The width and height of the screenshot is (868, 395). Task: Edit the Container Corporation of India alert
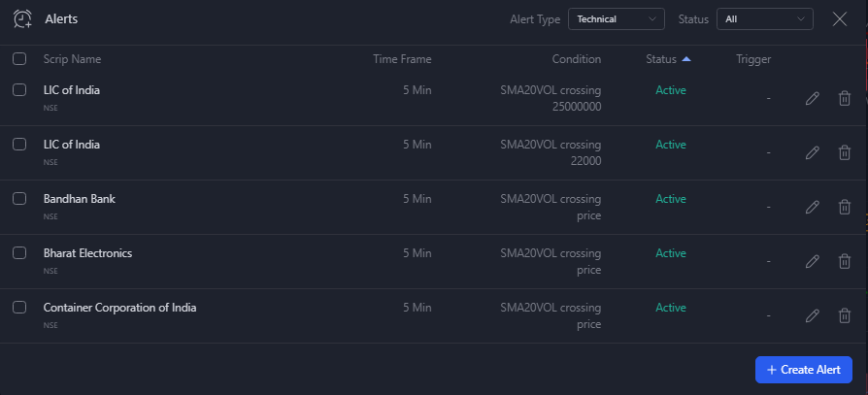[x=812, y=315]
